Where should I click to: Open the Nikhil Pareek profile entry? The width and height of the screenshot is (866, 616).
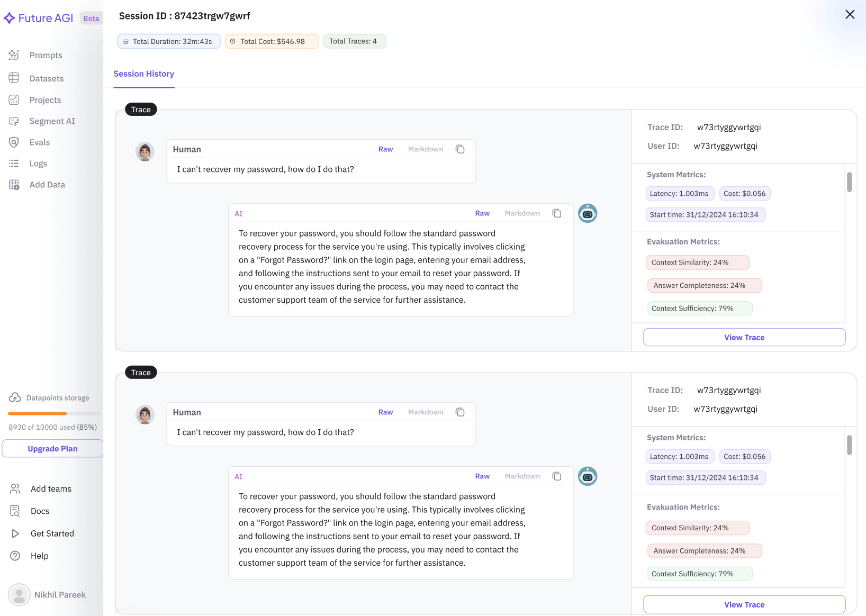pos(59,594)
